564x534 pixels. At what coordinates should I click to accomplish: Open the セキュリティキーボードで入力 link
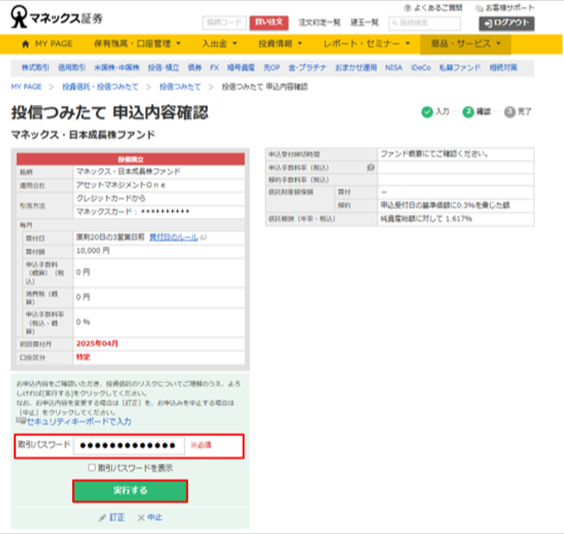click(79, 421)
